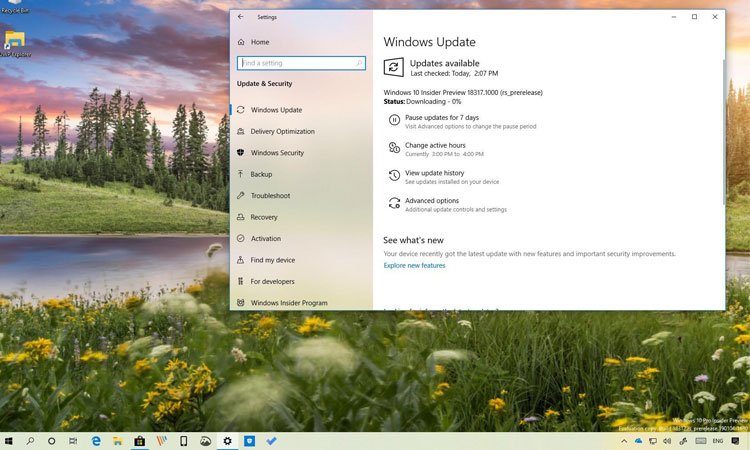The width and height of the screenshot is (750, 450).
Task: Click the Updates available refresh icon
Action: (x=394, y=67)
